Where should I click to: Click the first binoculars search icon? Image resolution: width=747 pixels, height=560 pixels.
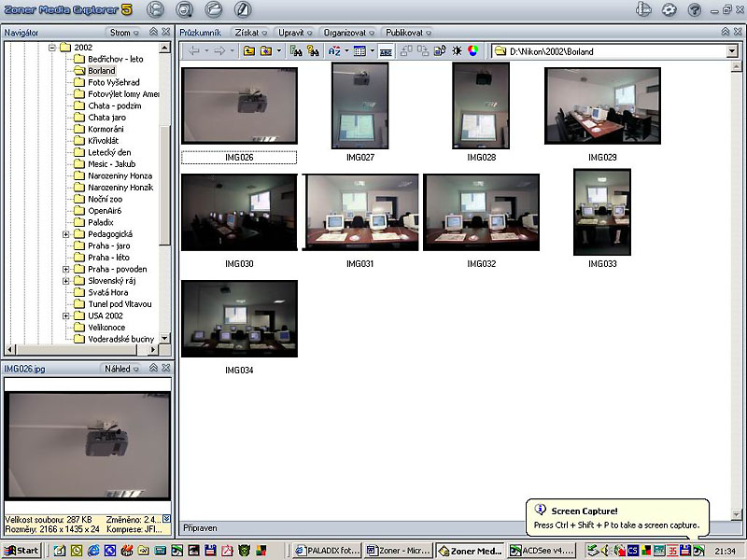[296, 51]
